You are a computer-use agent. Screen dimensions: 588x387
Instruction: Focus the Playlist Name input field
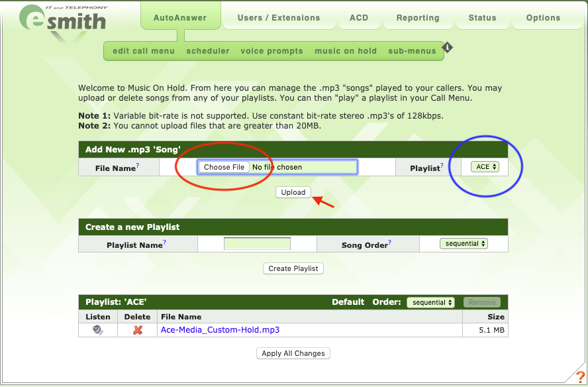pyautogui.click(x=257, y=244)
